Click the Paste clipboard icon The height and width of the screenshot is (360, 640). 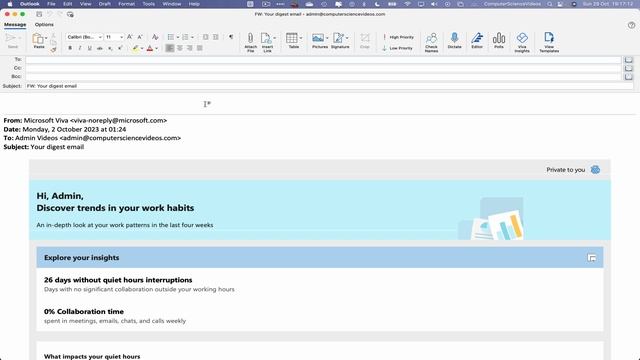click(38, 39)
